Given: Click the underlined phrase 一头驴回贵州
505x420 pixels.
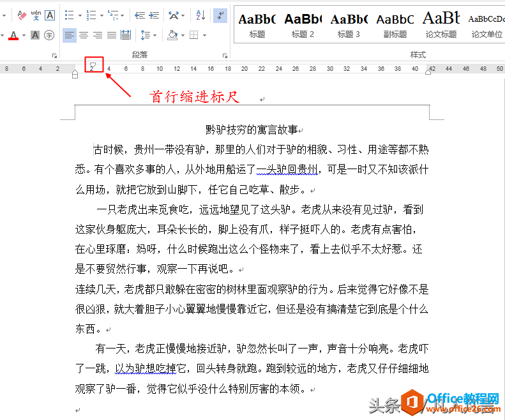Looking at the screenshot, I should [x=287, y=169].
